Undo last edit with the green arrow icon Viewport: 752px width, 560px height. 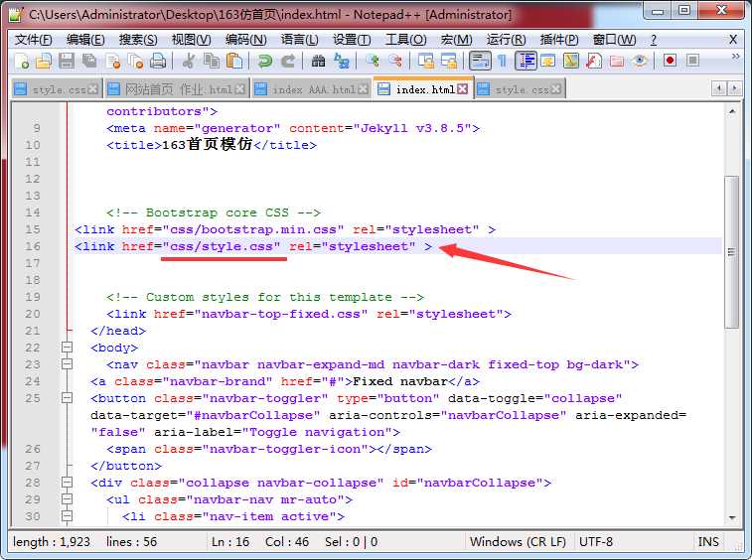[x=264, y=61]
